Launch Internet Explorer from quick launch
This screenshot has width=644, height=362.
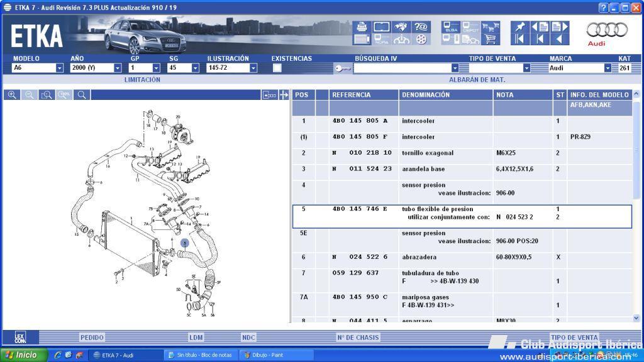tap(58, 355)
